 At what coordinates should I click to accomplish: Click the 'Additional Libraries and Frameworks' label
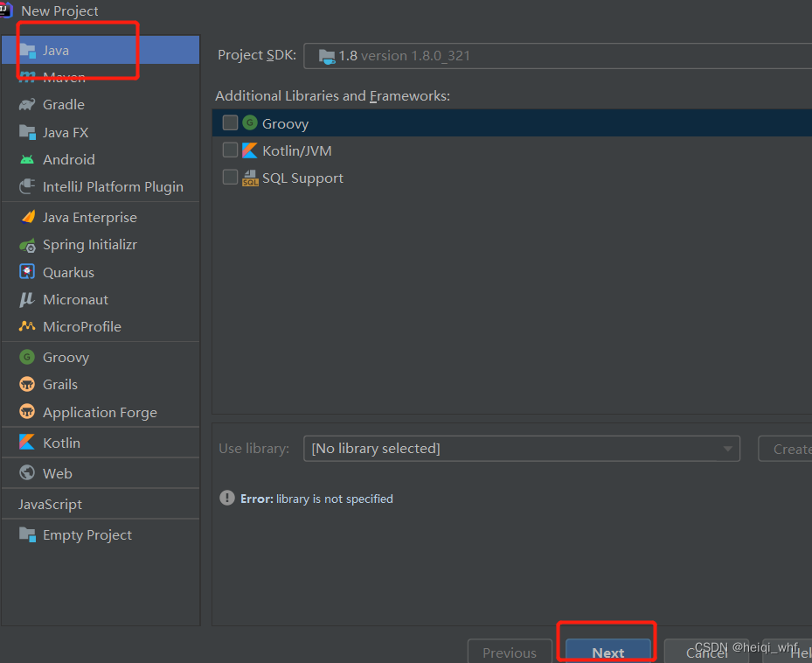[x=332, y=96]
